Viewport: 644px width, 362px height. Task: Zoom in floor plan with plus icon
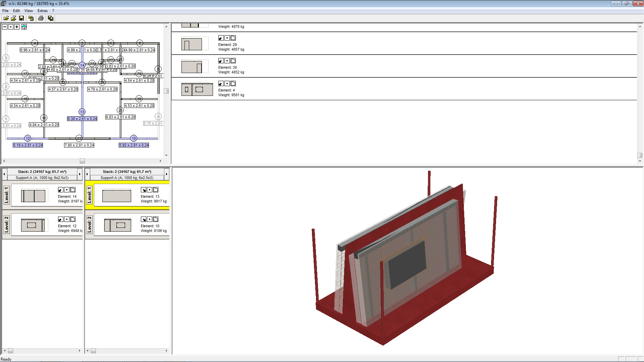point(17,27)
